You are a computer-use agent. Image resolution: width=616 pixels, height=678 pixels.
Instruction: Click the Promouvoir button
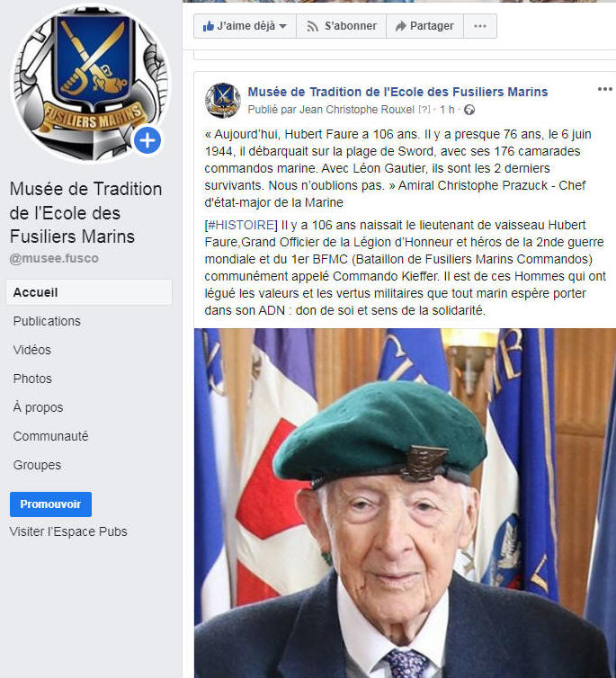(50, 504)
